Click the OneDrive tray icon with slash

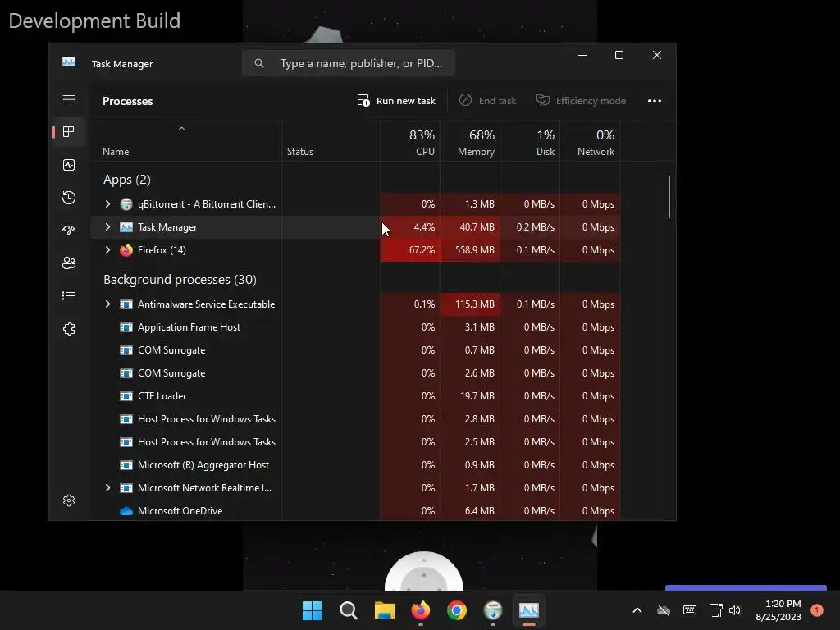click(664, 610)
